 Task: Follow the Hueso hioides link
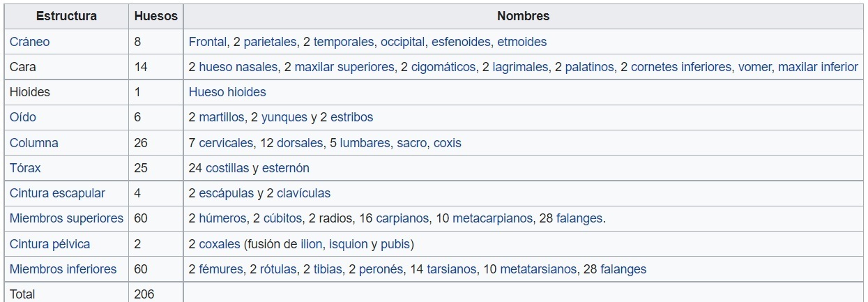(x=227, y=92)
